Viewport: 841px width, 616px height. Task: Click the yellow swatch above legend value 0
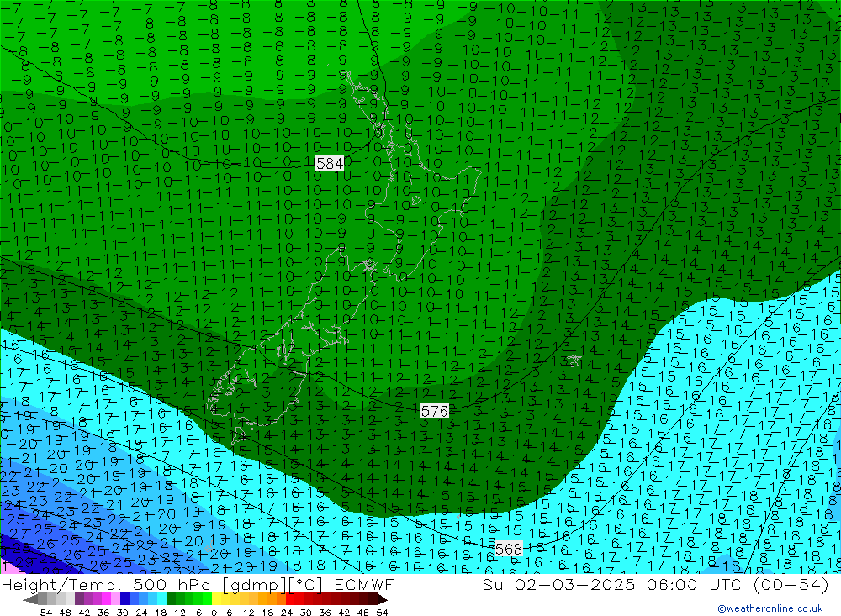tap(217, 599)
